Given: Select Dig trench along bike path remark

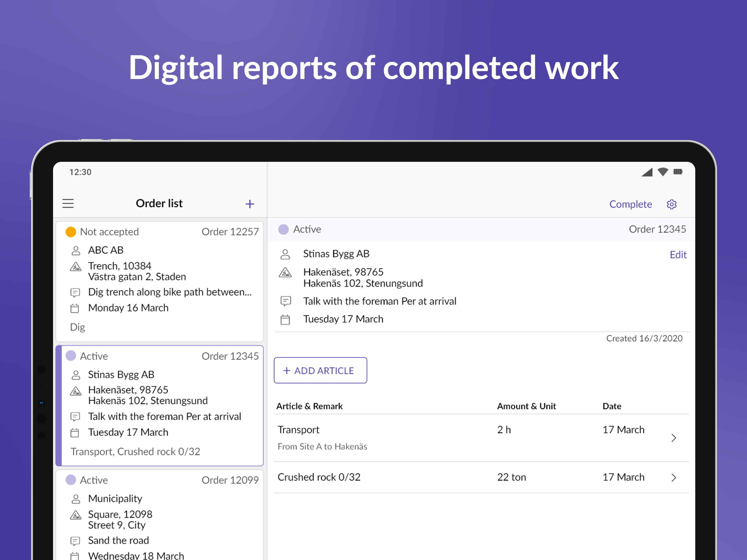Looking at the screenshot, I should (170, 292).
